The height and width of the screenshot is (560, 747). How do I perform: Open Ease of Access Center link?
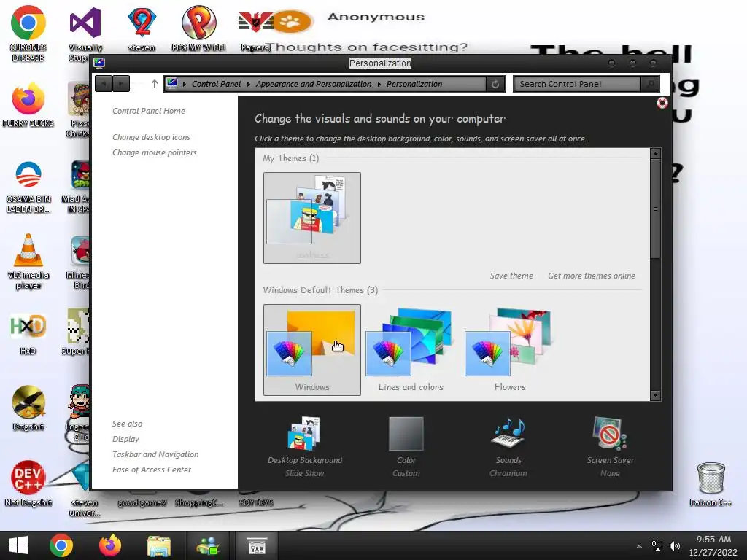[152, 470]
